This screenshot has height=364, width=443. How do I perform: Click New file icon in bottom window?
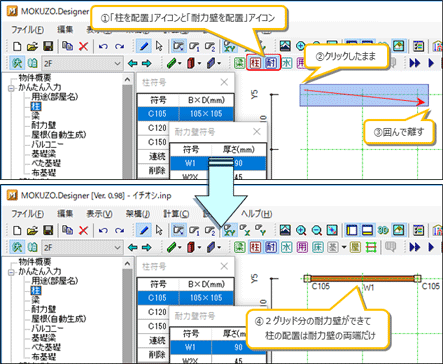(17, 230)
